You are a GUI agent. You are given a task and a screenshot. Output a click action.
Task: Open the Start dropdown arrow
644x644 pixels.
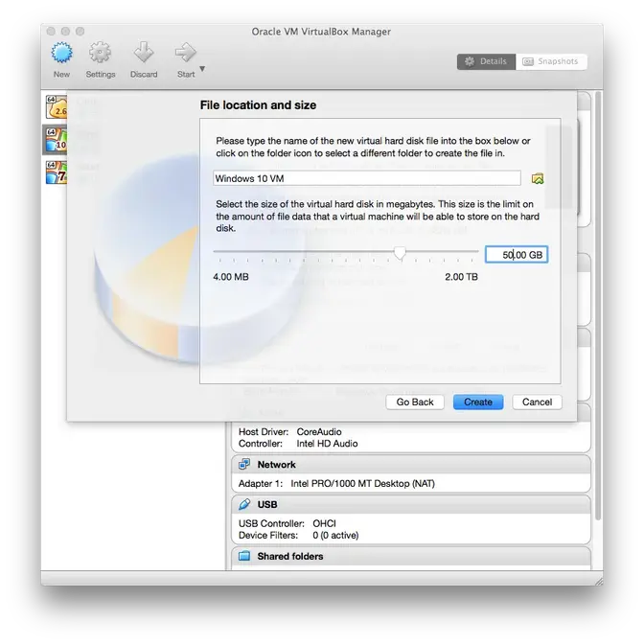click(x=202, y=69)
